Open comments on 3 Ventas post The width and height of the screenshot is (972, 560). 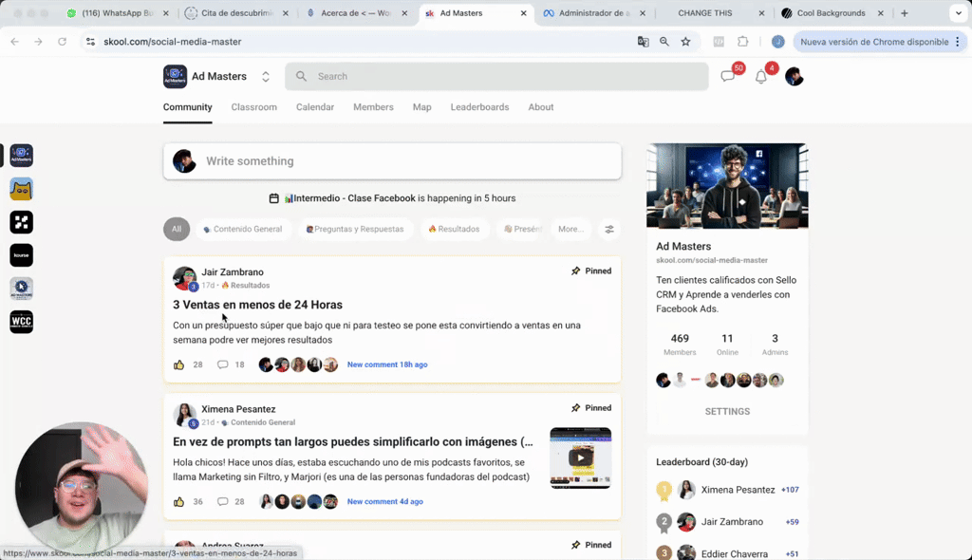pos(222,364)
